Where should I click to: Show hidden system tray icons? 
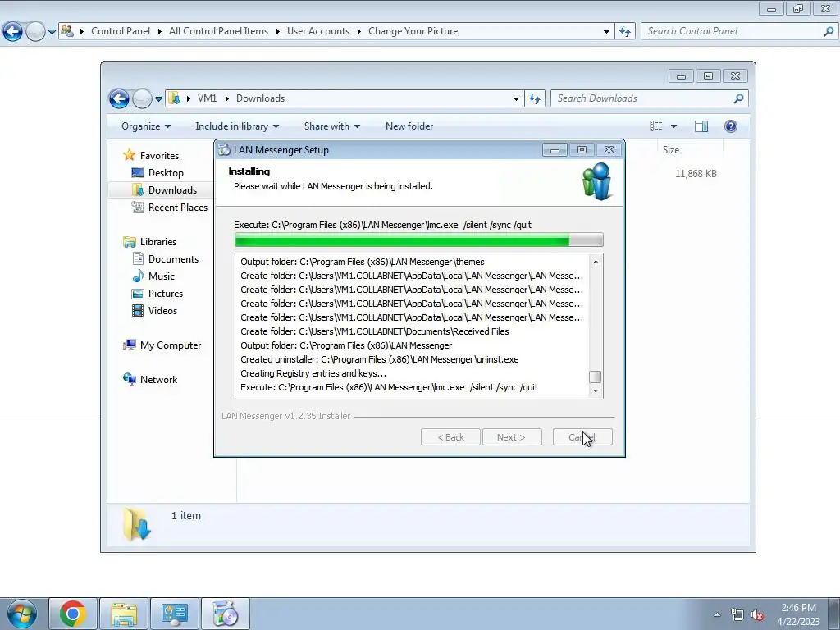coord(717,614)
